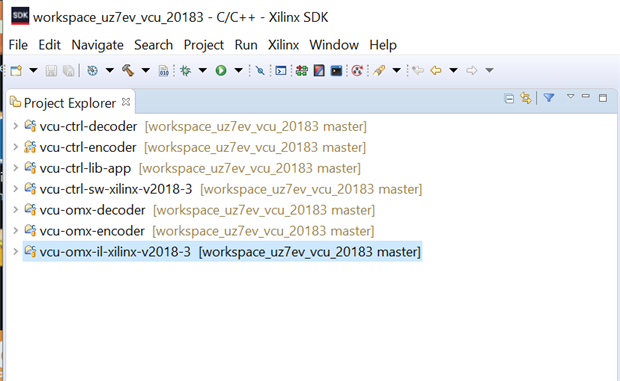
Task: Click the red circular target icon
Action: pos(357,71)
